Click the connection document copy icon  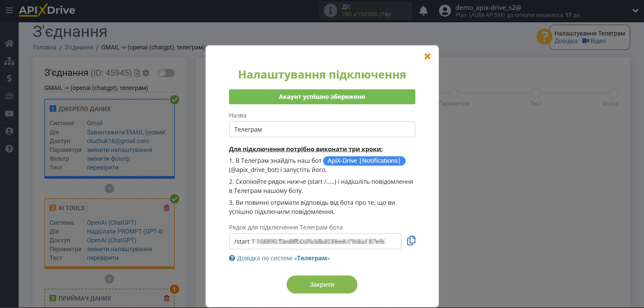coord(137,73)
